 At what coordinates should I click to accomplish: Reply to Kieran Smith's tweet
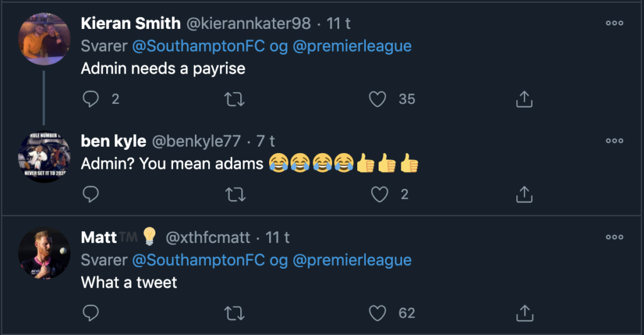(91, 99)
